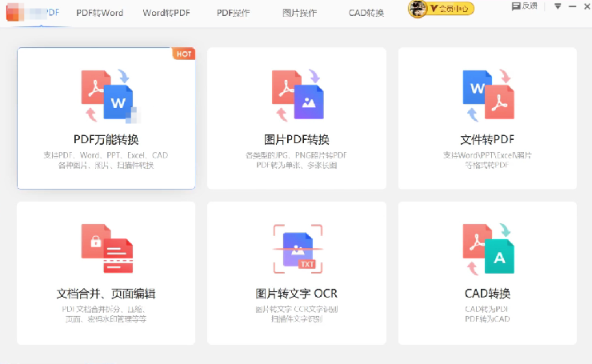592x364 pixels.
Task: Click the PDF转为CAD description line
Action: coord(487,319)
